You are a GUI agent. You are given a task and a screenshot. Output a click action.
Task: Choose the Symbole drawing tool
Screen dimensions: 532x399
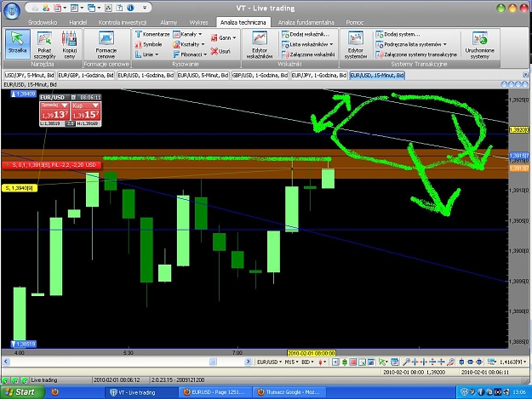149,44
